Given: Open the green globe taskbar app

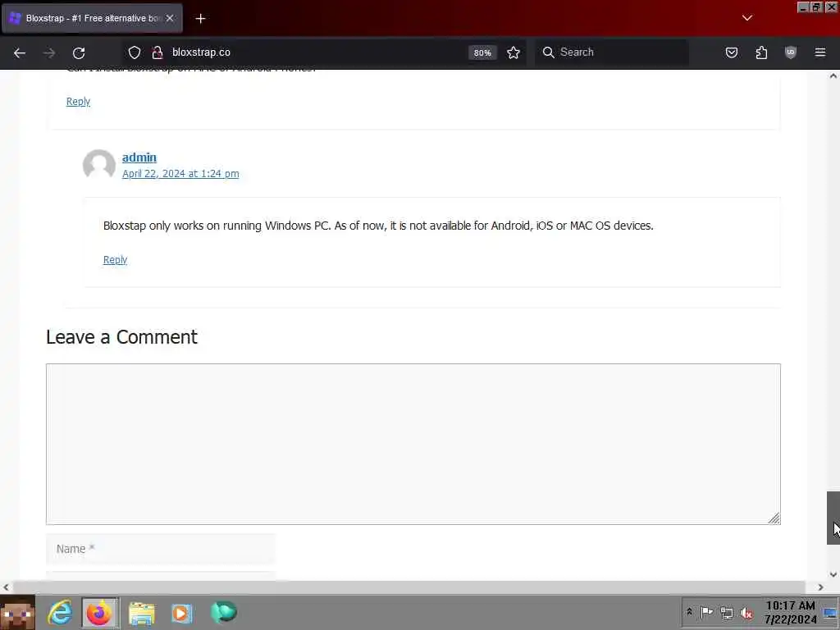Looking at the screenshot, I should tap(223, 612).
